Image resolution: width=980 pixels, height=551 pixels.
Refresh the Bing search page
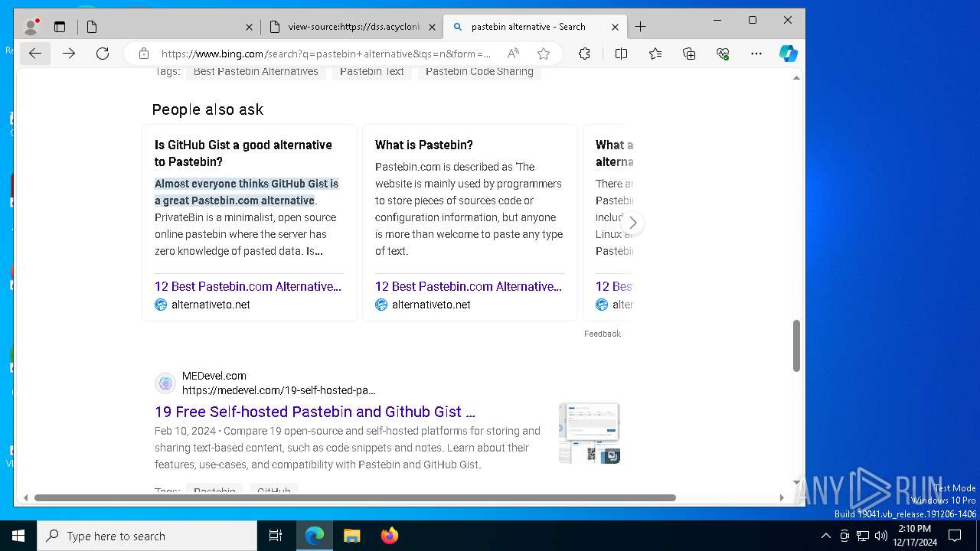[103, 54]
